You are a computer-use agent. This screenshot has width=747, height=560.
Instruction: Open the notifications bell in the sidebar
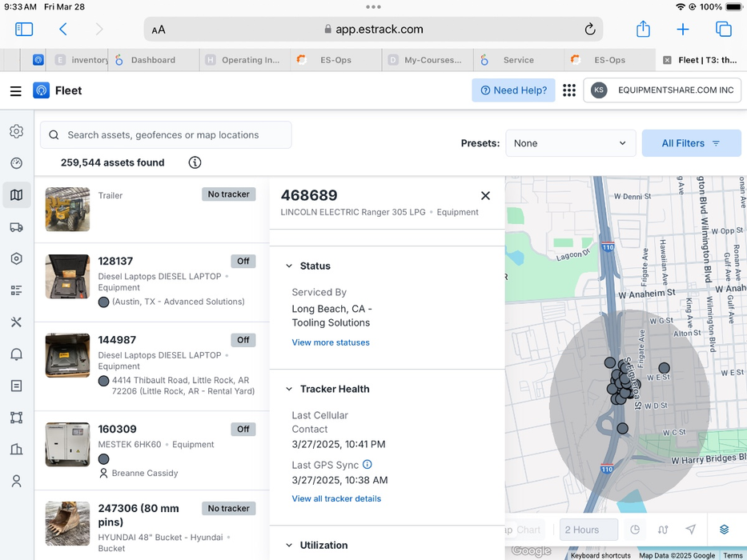coord(16,354)
